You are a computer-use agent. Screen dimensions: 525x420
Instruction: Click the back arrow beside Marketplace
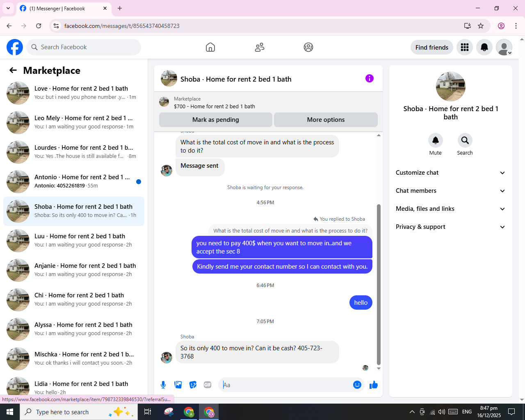(x=13, y=70)
